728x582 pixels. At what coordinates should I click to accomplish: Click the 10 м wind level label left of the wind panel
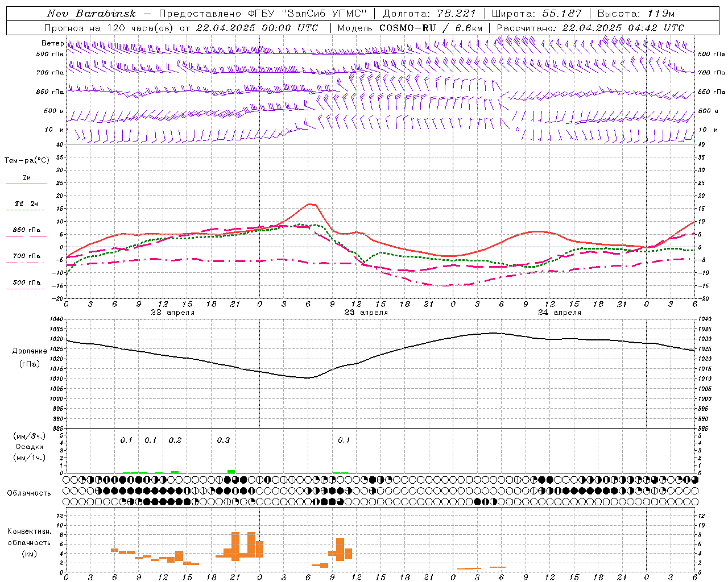point(55,130)
